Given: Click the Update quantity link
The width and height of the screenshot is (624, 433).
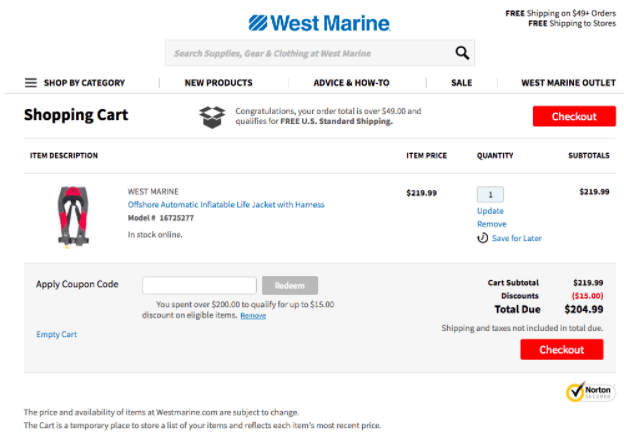Looking at the screenshot, I should click(x=490, y=211).
